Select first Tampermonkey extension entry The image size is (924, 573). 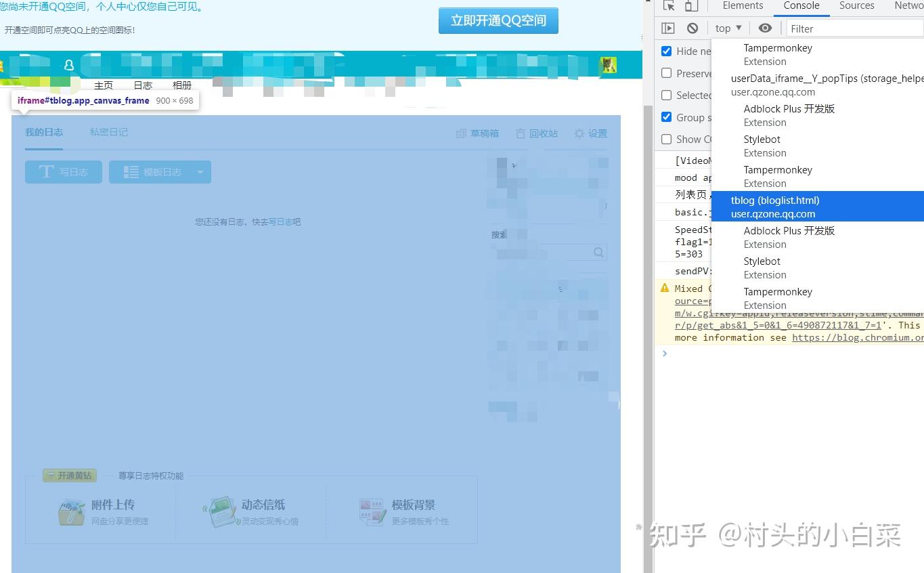[x=818, y=55]
